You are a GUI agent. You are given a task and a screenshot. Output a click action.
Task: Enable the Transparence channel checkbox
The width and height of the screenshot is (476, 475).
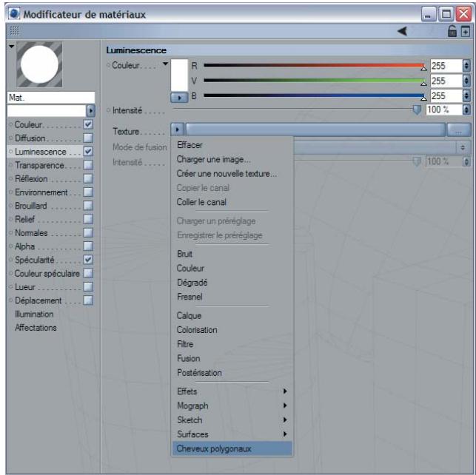click(x=88, y=164)
